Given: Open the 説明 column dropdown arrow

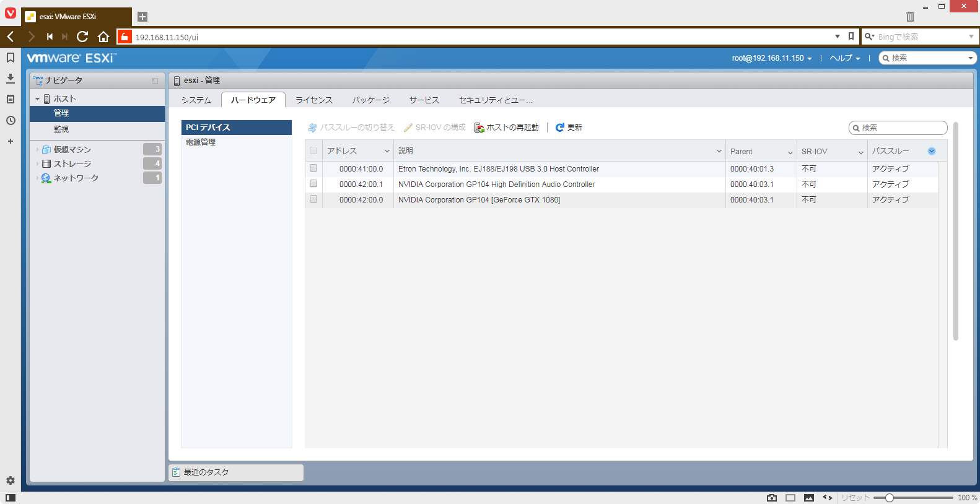Looking at the screenshot, I should [719, 151].
